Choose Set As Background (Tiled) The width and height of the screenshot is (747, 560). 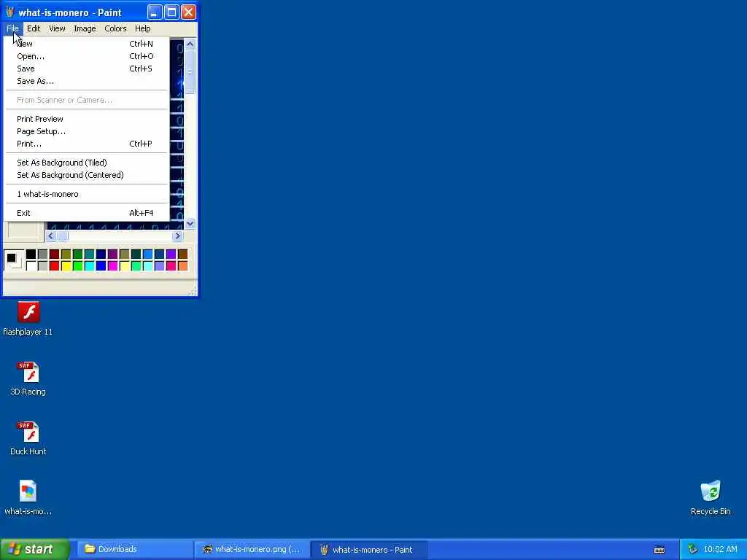click(87, 163)
